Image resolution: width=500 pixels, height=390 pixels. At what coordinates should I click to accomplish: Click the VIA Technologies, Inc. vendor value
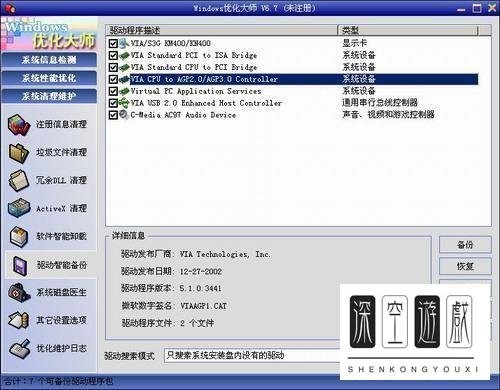click(225, 254)
